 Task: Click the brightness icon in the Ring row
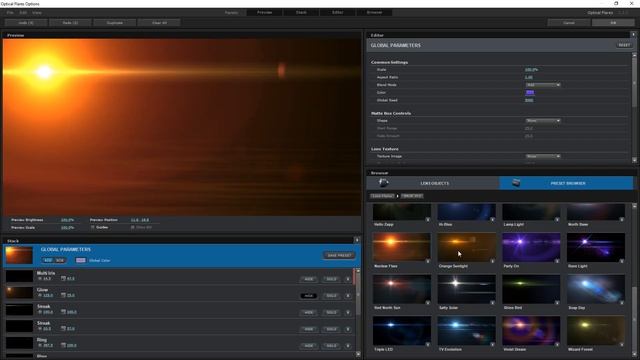click(40, 345)
